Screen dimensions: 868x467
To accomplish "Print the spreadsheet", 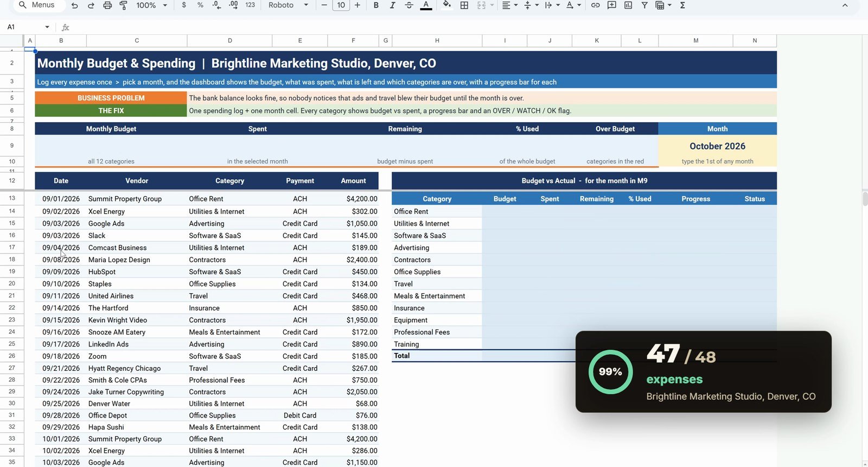I will pos(107,5).
